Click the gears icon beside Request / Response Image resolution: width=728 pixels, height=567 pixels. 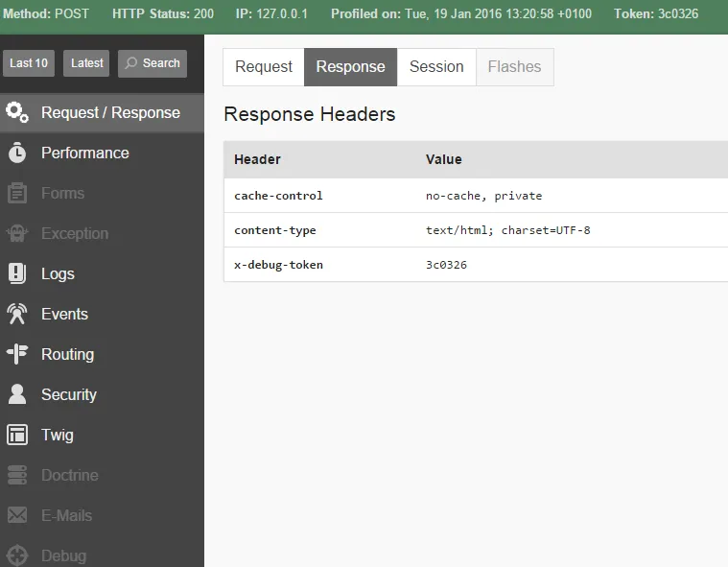17,112
